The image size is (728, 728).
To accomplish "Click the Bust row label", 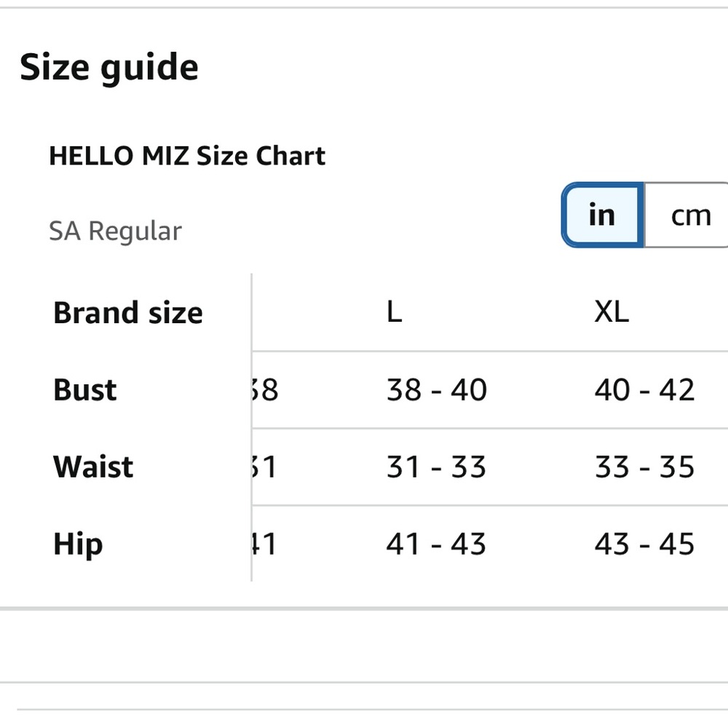I will click(85, 390).
